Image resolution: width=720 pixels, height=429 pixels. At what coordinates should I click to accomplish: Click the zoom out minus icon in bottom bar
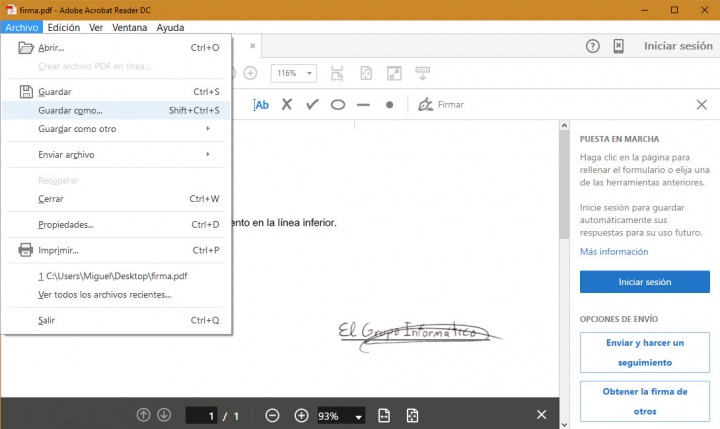pyautogui.click(x=272, y=416)
